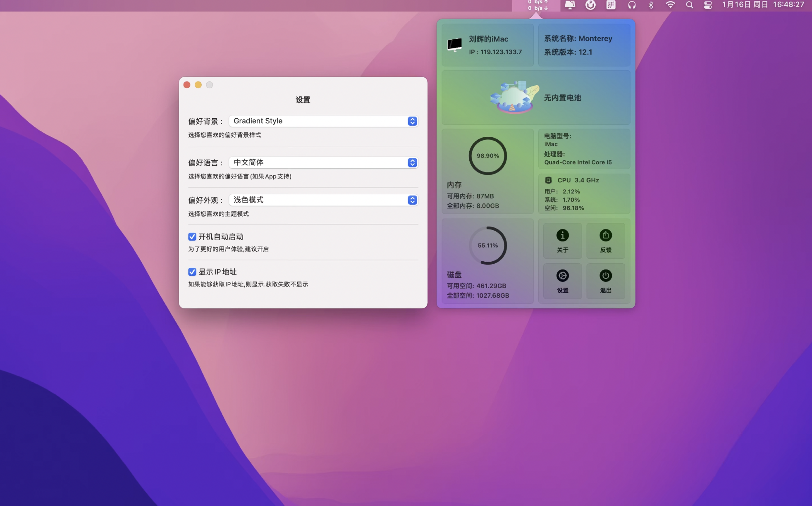This screenshot has width=812, height=506.
Task: Click the 98.90% memory usage ring
Action: pos(487,156)
